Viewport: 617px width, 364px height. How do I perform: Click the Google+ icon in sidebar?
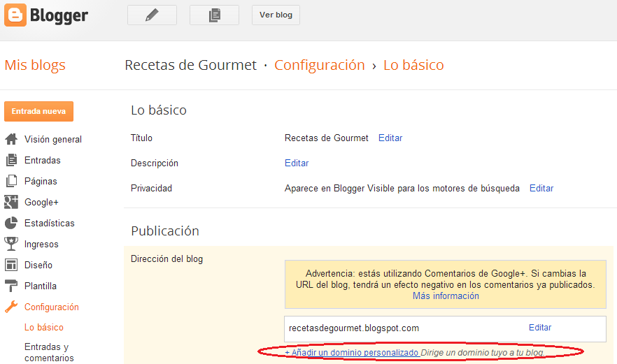(x=11, y=202)
